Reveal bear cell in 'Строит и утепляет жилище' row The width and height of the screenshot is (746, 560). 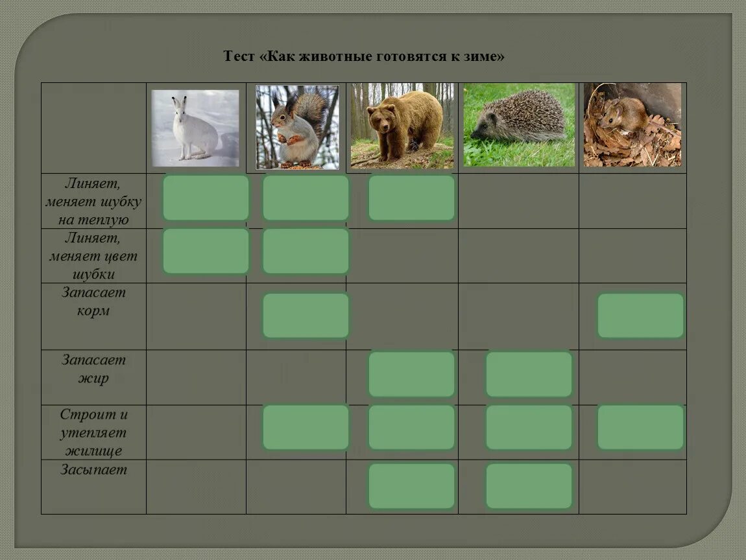click(411, 427)
